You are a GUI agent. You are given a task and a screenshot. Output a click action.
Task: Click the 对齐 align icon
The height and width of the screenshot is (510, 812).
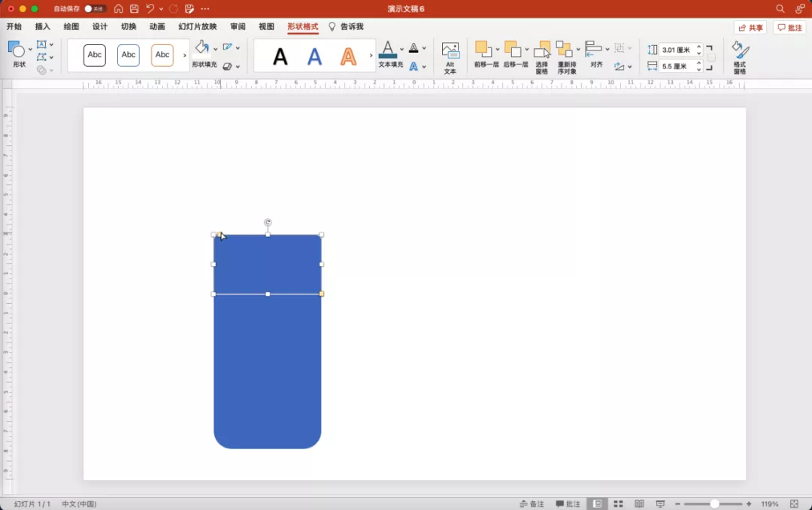(x=593, y=49)
